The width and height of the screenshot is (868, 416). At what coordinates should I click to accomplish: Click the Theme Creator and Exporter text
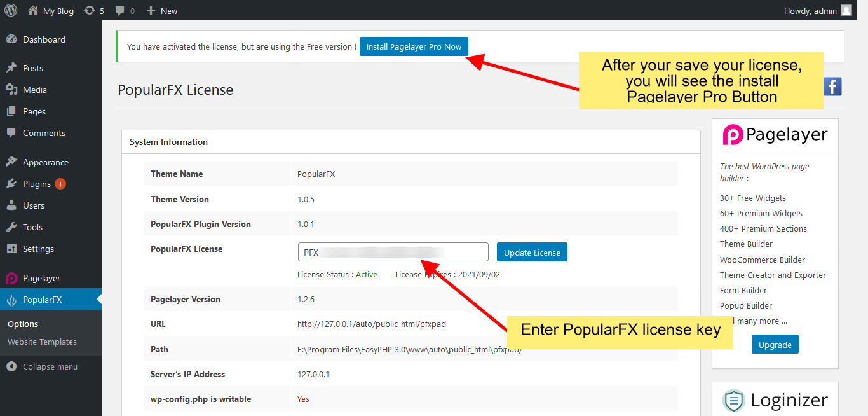point(773,275)
